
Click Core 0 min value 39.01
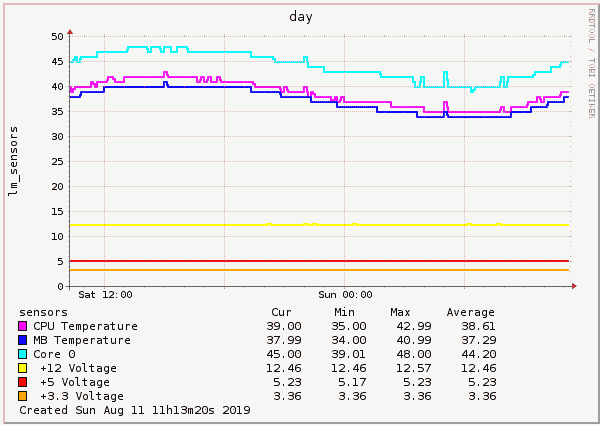(x=349, y=354)
